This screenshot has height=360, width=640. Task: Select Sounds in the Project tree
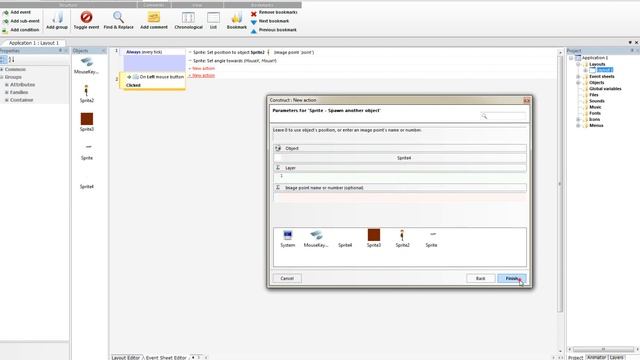click(x=597, y=101)
